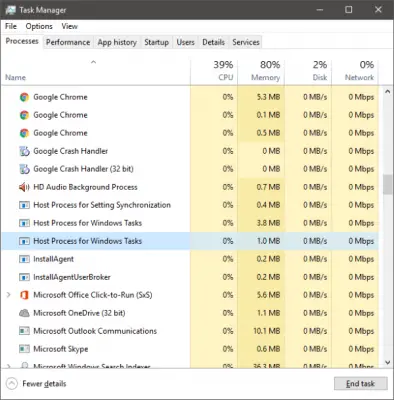Sort by the Network column header

point(355,71)
